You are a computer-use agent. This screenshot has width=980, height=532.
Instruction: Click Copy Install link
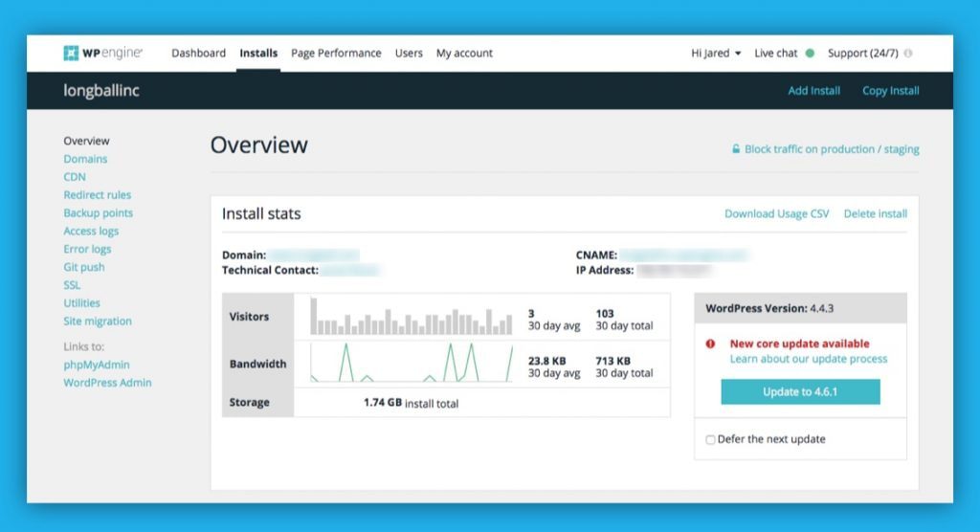coord(891,91)
